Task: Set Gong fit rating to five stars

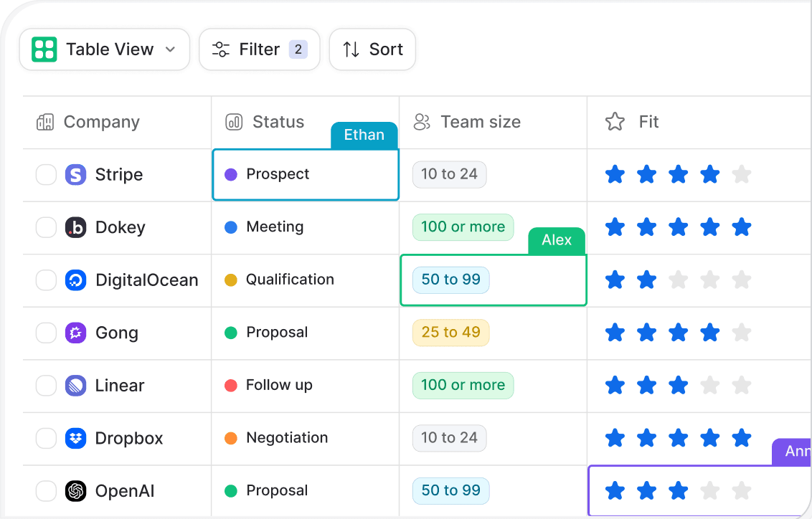Action: click(x=742, y=333)
